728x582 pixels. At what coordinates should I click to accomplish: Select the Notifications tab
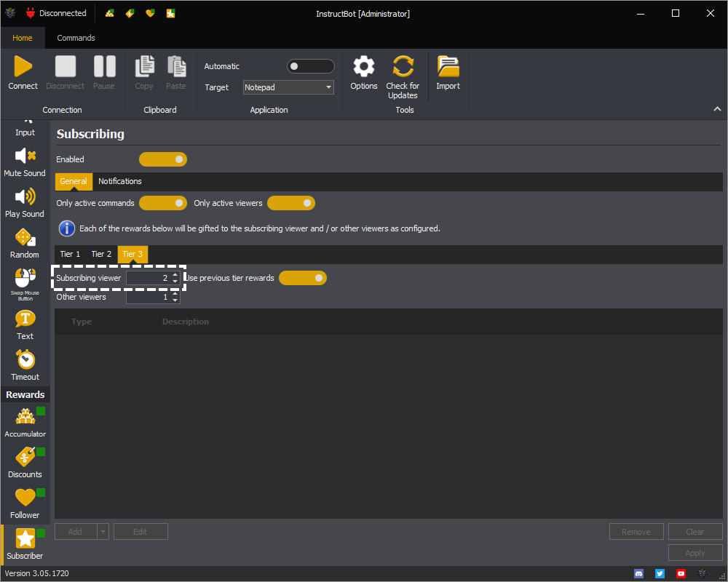(x=120, y=181)
